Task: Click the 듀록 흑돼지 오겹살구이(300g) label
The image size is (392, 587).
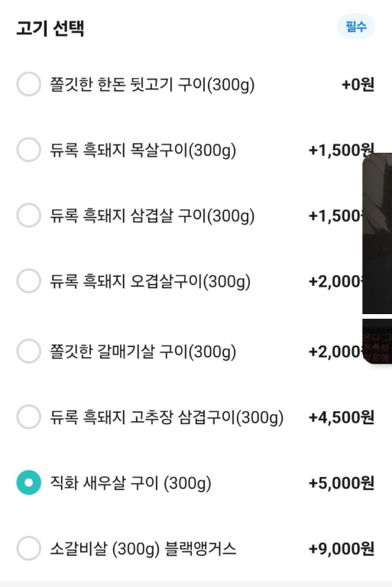Action: pos(150,281)
